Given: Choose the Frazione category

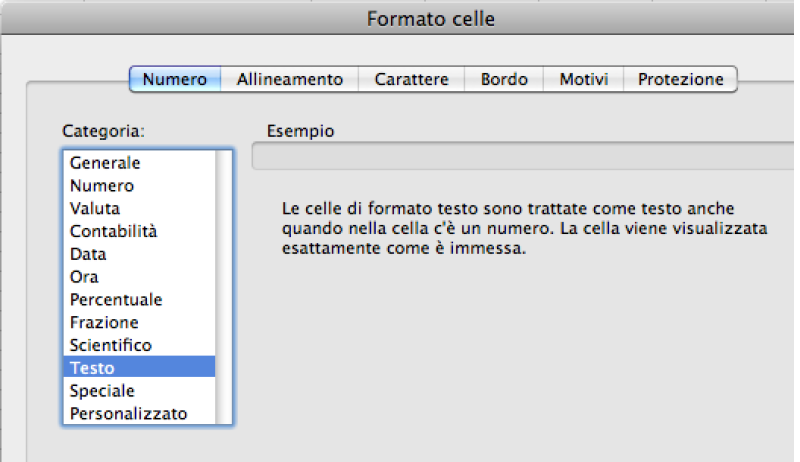Looking at the screenshot, I should click(x=104, y=323).
